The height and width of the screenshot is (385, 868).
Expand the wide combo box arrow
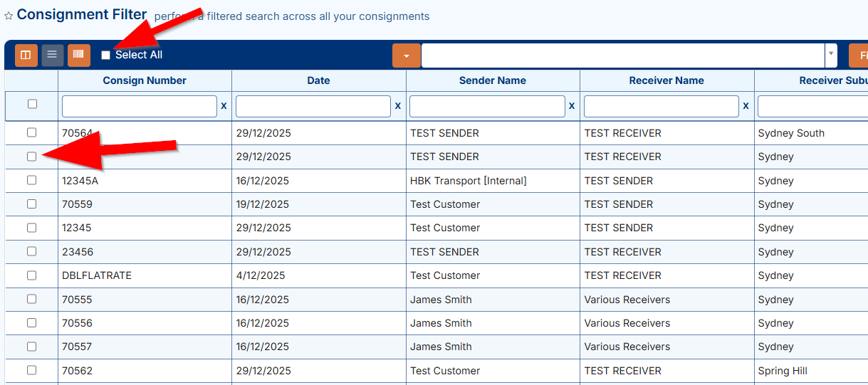tap(831, 55)
